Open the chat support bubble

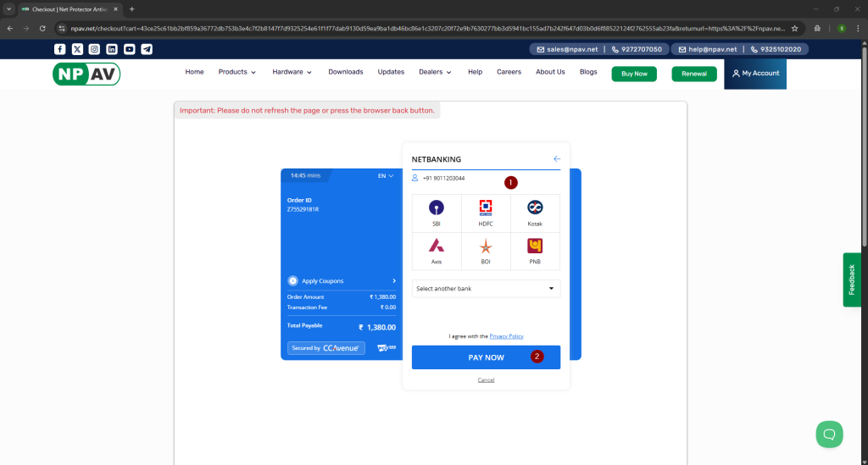[829, 434]
